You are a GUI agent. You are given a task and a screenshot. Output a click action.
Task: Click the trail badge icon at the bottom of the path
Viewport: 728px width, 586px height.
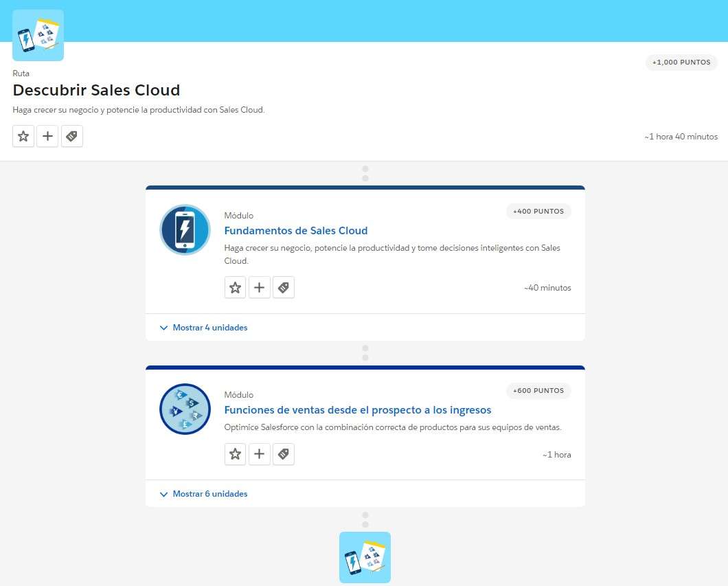(x=365, y=557)
